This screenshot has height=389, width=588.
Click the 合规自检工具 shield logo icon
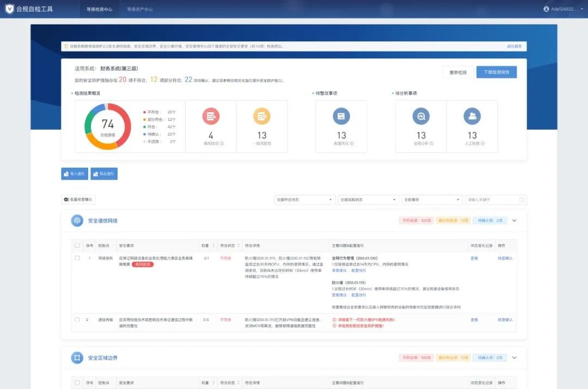tap(9, 8)
